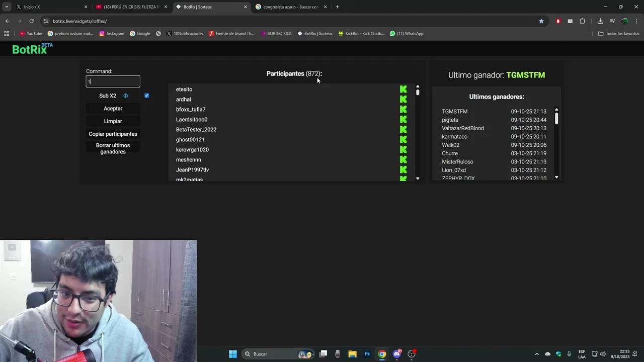Image resolution: width=644 pixels, height=362 pixels.
Task: Click the Windows Start button
Action: [233, 354]
